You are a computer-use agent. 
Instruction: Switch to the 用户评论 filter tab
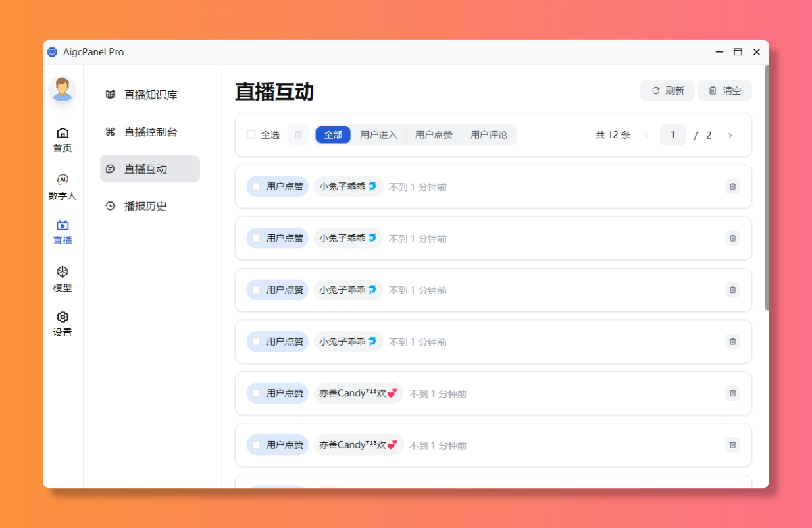488,135
